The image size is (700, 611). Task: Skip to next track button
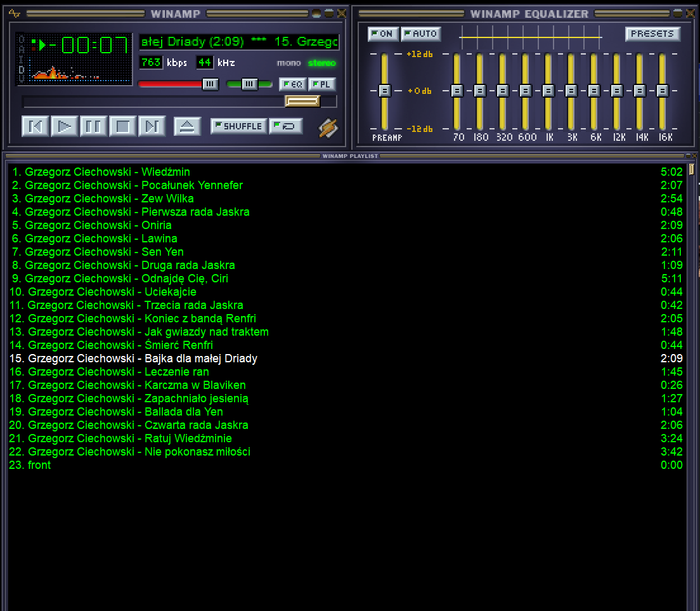pos(152,126)
